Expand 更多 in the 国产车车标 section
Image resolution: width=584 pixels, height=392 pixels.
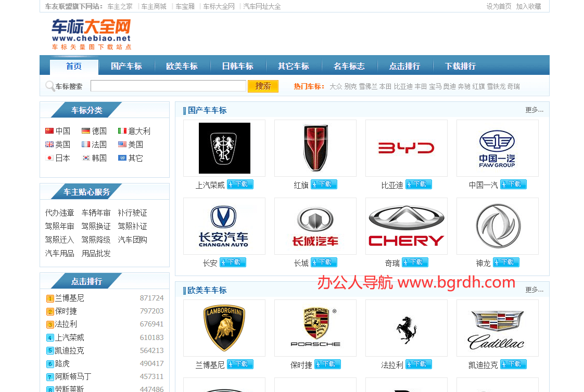pyautogui.click(x=534, y=110)
